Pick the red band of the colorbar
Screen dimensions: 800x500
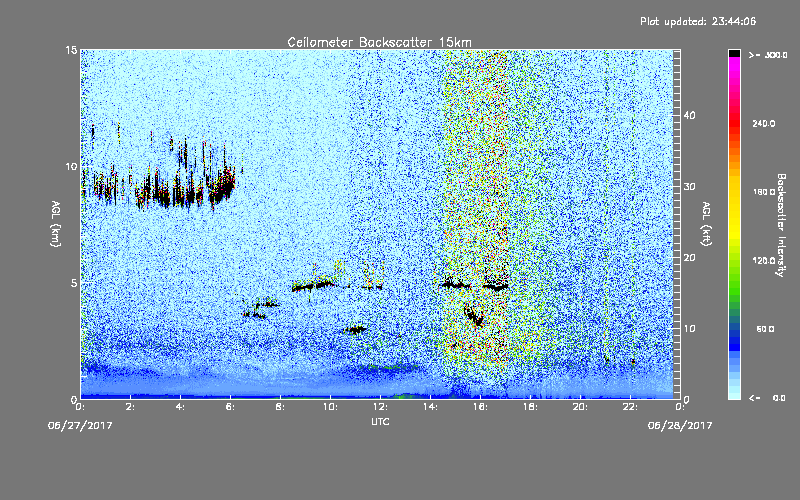tap(734, 125)
